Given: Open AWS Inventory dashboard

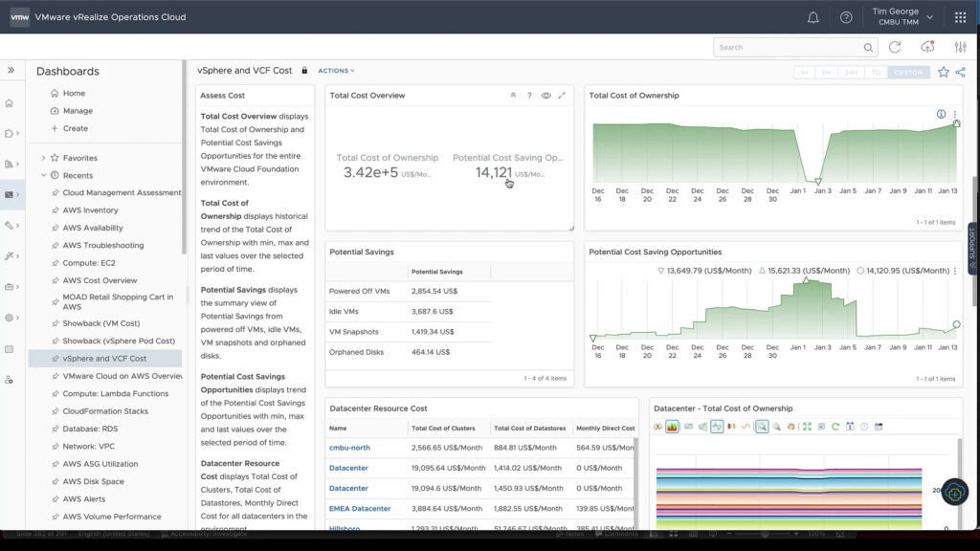Looking at the screenshot, I should [x=90, y=210].
